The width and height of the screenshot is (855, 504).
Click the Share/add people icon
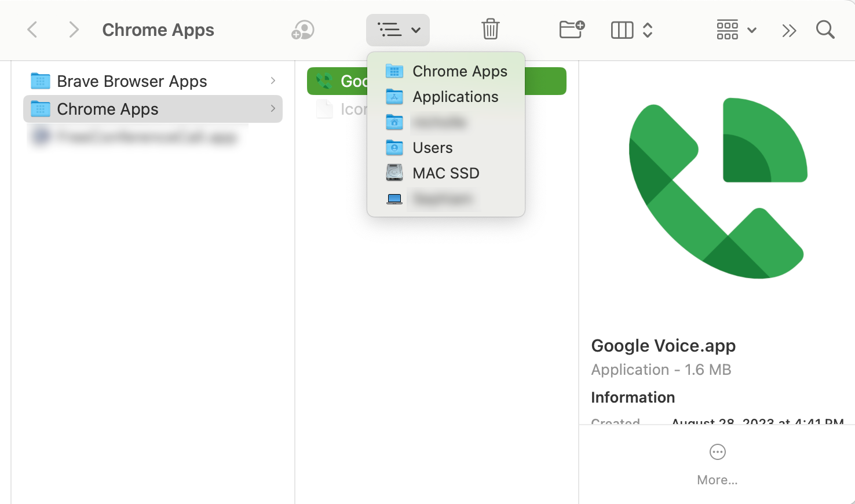click(303, 30)
